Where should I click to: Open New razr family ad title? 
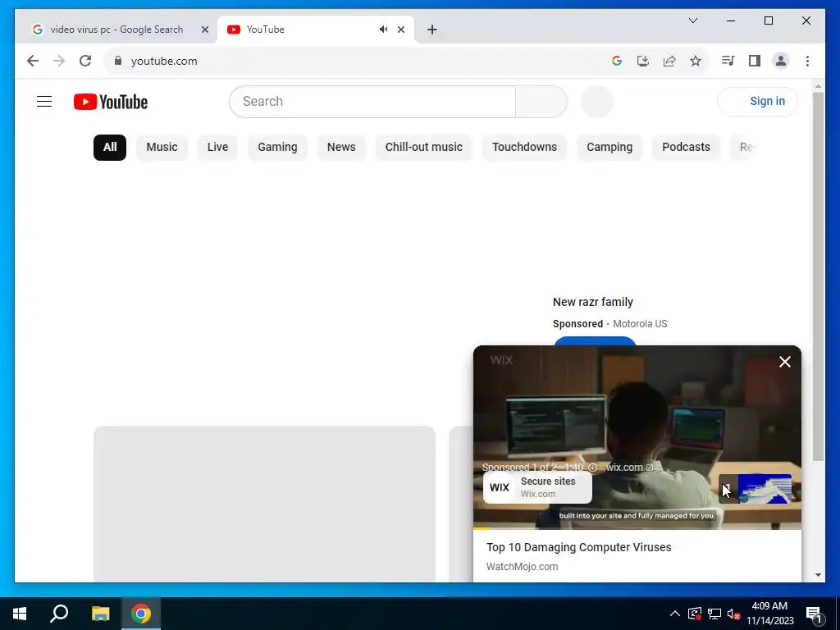coord(592,302)
